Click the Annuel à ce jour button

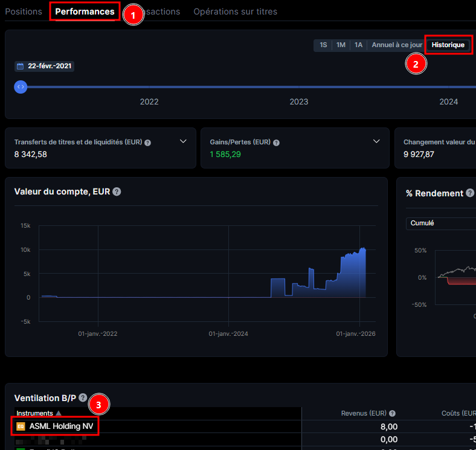397,45
